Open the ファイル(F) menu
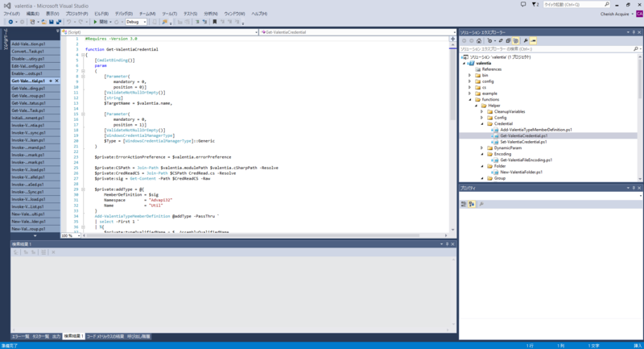Image resolution: width=644 pixels, height=349 pixels. (11, 14)
